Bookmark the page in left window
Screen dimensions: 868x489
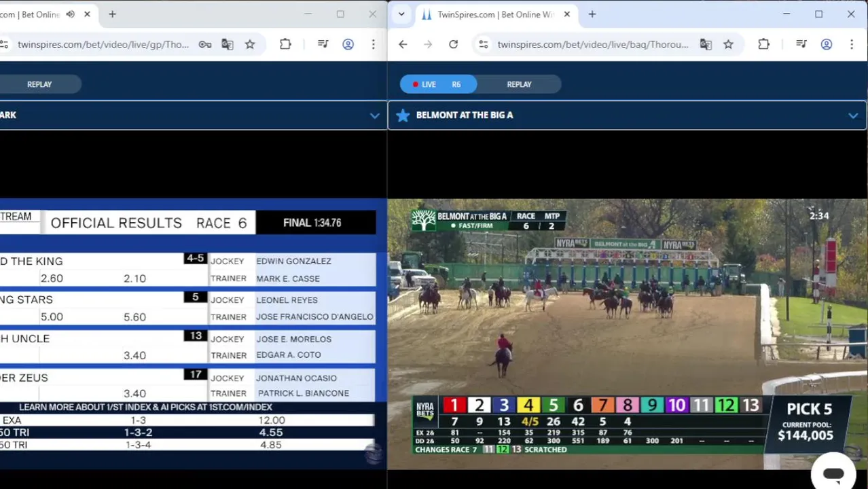point(250,45)
